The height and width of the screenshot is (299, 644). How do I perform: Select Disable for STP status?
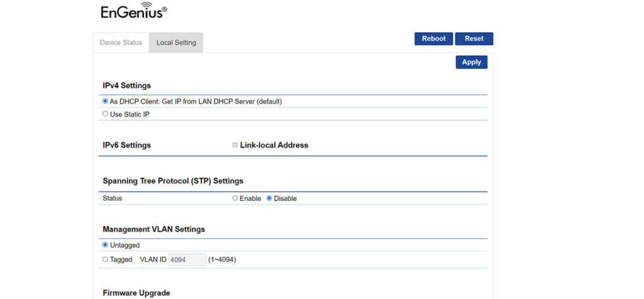269,198
